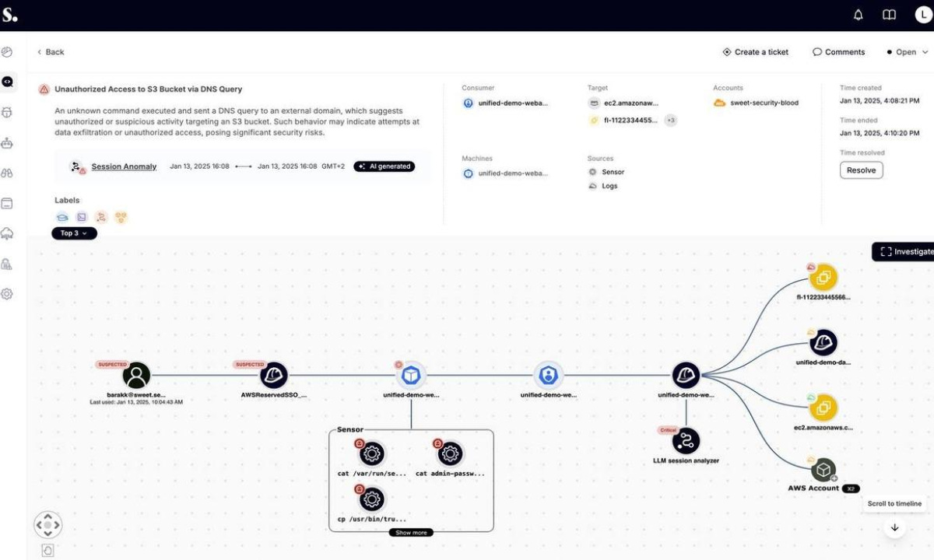Click Create a ticket
The height and width of the screenshot is (560, 934).
point(755,52)
